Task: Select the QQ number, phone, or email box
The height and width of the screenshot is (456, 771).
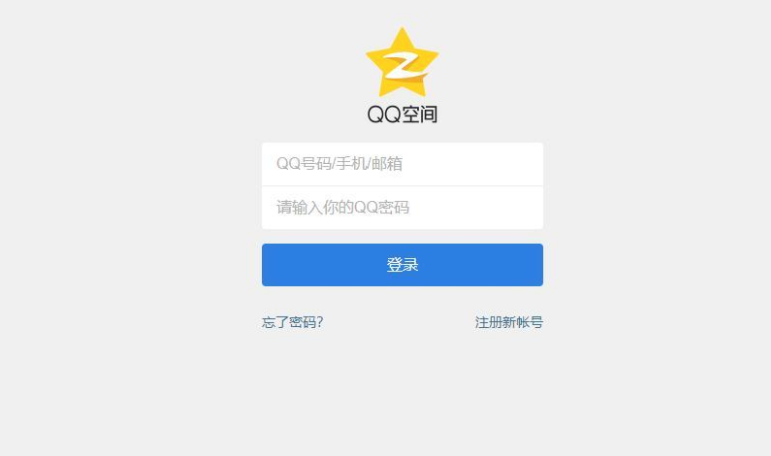Action: 402,164
